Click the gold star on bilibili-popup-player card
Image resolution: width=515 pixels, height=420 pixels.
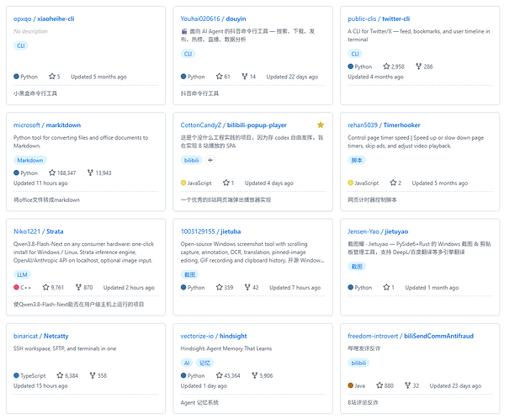tap(321, 125)
